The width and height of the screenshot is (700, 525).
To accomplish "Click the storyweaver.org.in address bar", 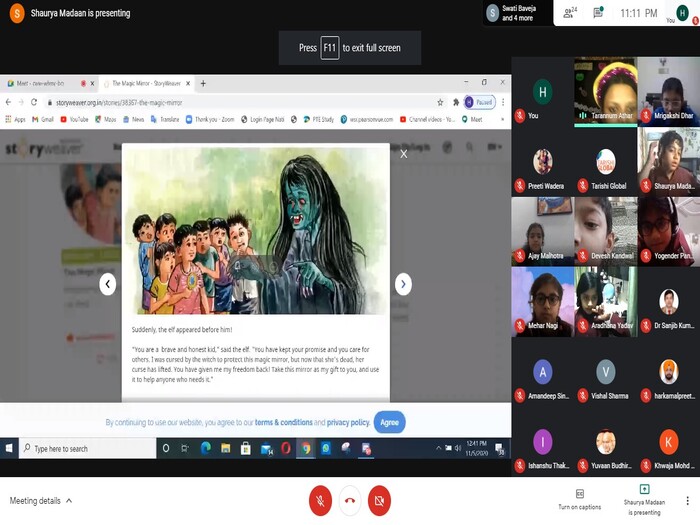I will (241, 102).
